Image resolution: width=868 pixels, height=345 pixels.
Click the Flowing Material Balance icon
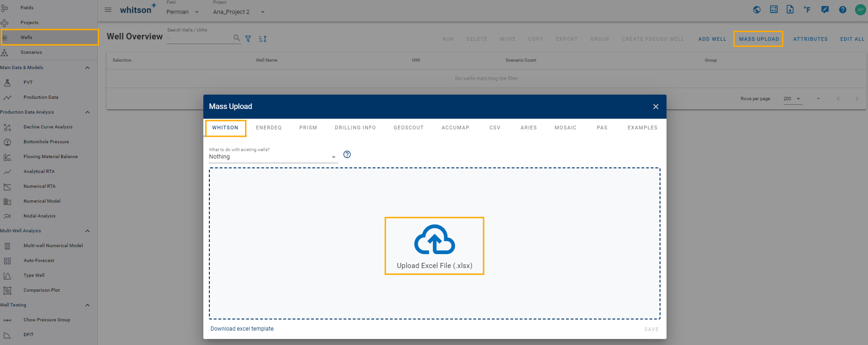click(7, 157)
